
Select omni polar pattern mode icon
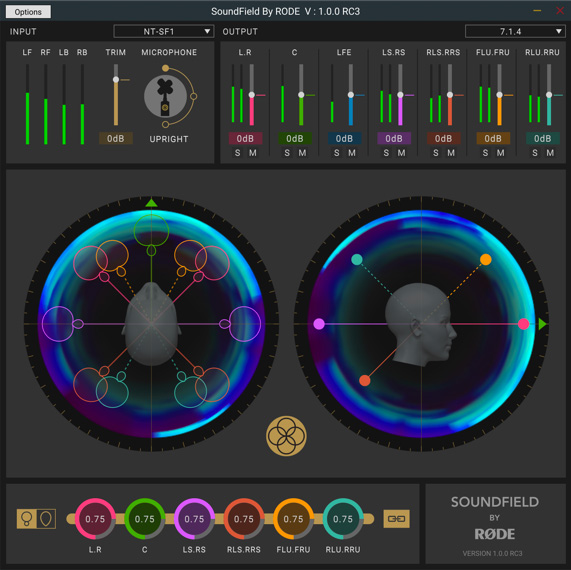27,519
